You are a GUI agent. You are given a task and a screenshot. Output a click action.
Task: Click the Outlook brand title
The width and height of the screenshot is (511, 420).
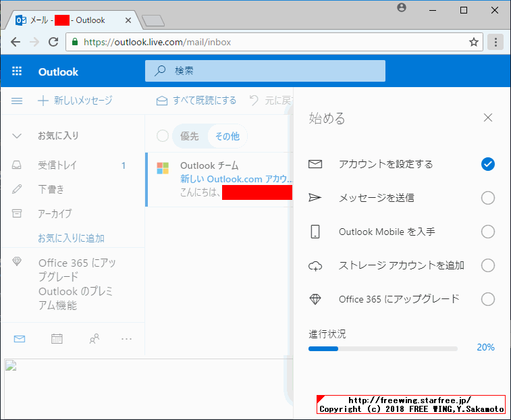(58, 72)
